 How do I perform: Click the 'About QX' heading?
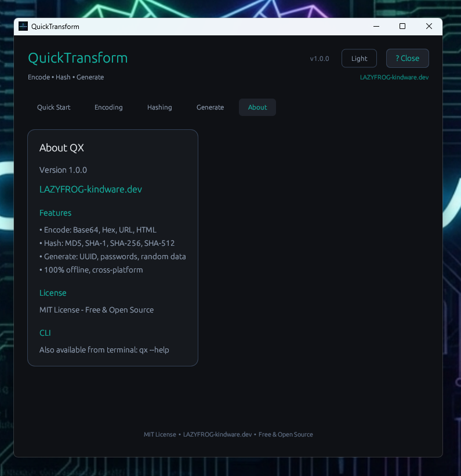click(x=61, y=148)
